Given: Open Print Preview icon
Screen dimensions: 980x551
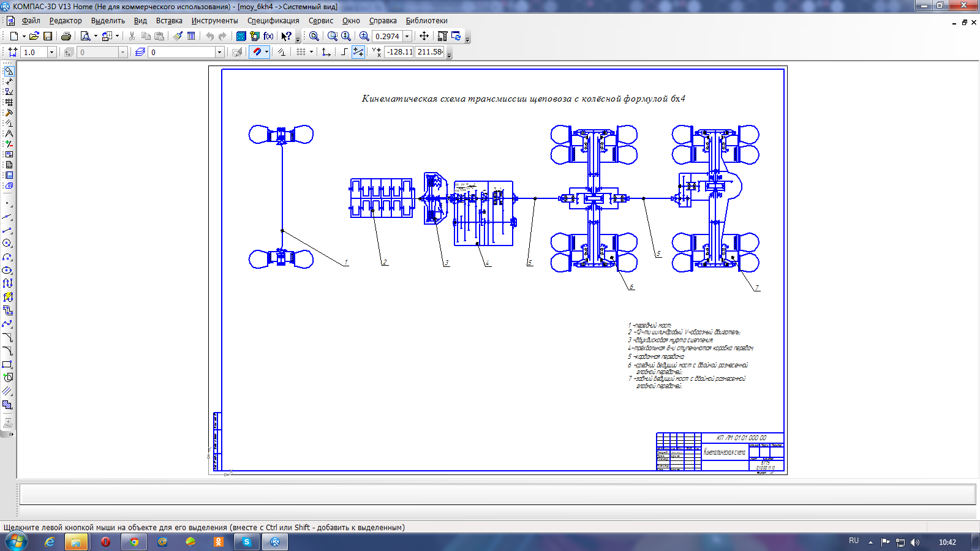Looking at the screenshot, I should tap(85, 36).
